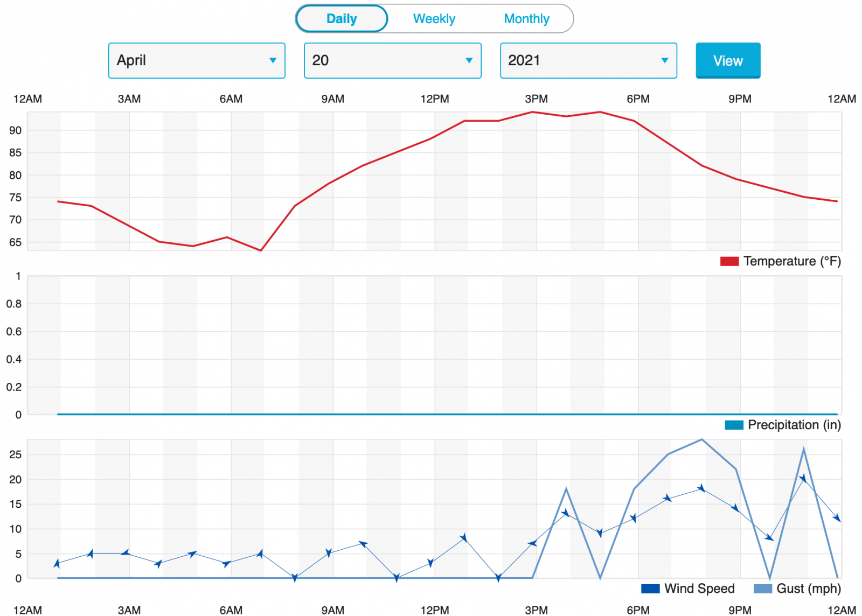Click the wind arrow at the 20 mph peak
The height and width of the screenshot is (616, 862).
[x=803, y=479]
